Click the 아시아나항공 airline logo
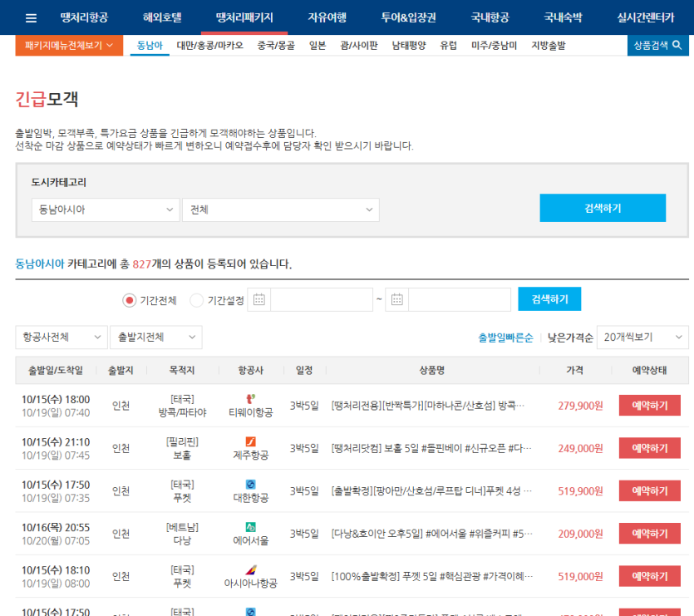 tap(250, 569)
